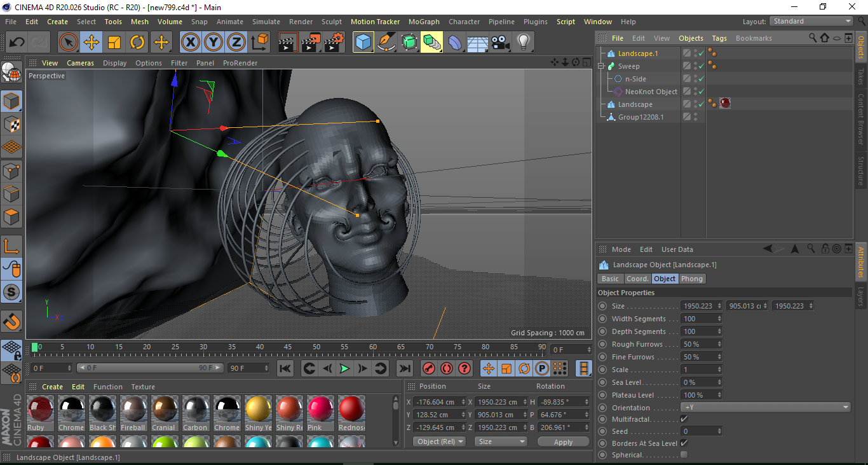Open the deformer objects icon
This screenshot has height=465, width=868.
point(455,43)
